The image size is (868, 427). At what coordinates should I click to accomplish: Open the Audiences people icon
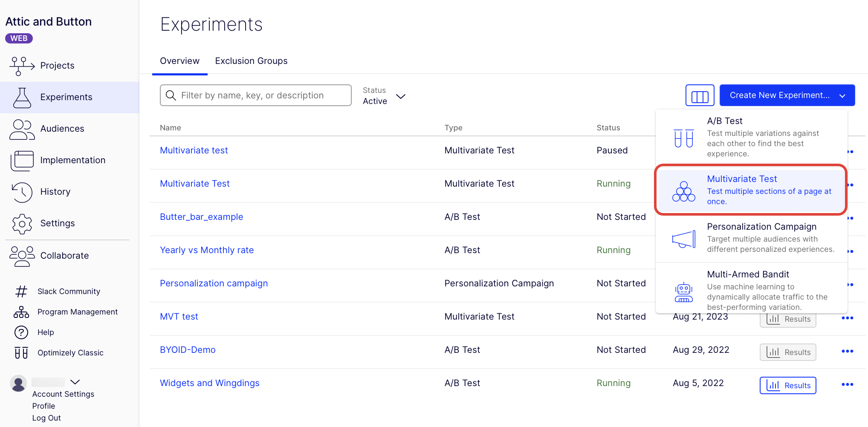[22, 129]
